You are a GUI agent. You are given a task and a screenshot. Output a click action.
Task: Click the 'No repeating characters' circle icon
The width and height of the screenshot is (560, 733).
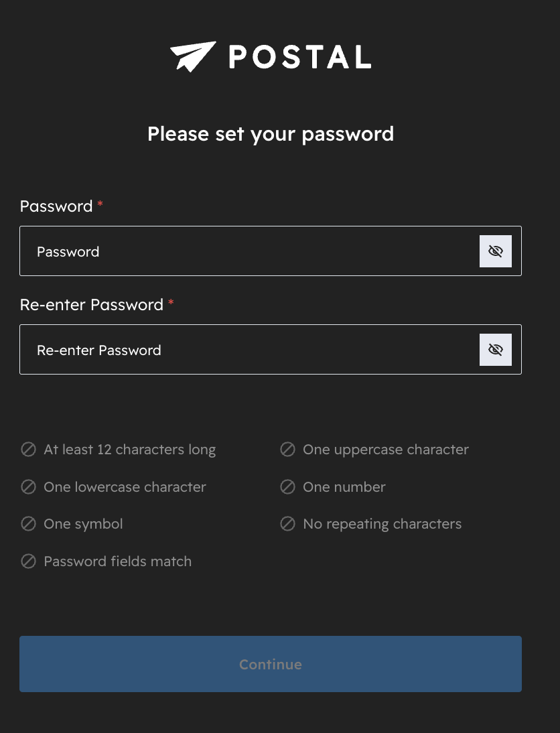(x=287, y=523)
